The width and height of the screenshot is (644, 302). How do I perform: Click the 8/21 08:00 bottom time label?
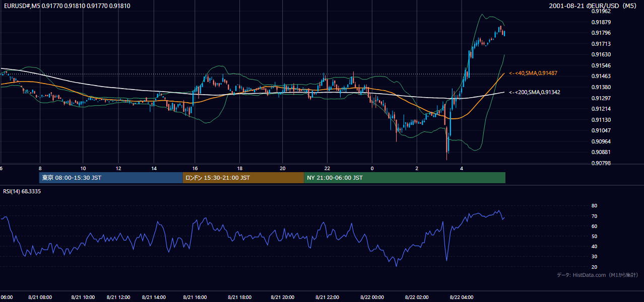click(x=40, y=297)
